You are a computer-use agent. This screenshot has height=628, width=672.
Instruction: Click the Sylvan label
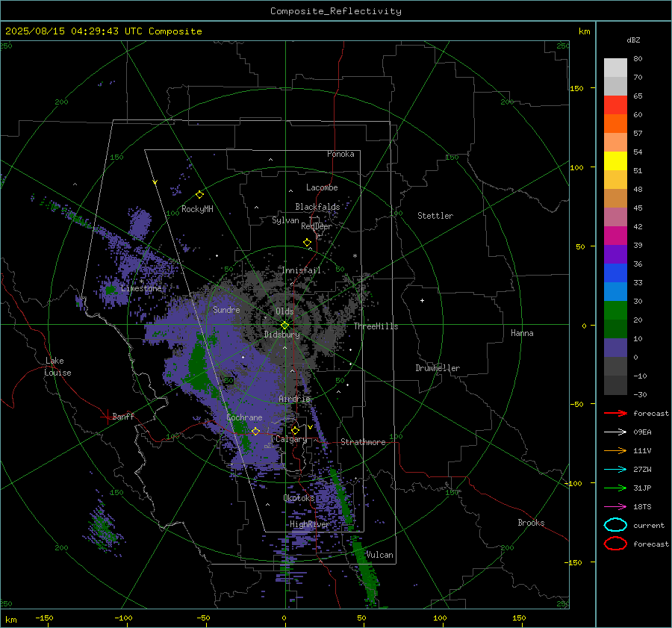pyautogui.click(x=285, y=220)
